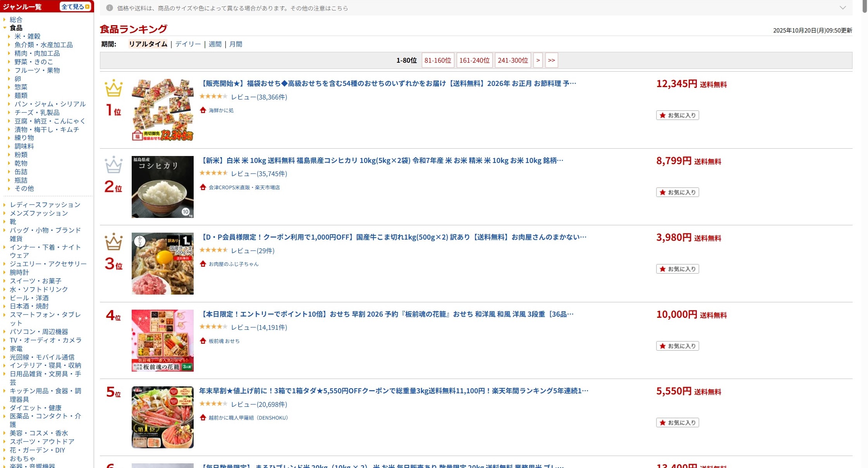868x468 pixels.
Task: Expand the notice bar with chevron
Action: (x=842, y=8)
